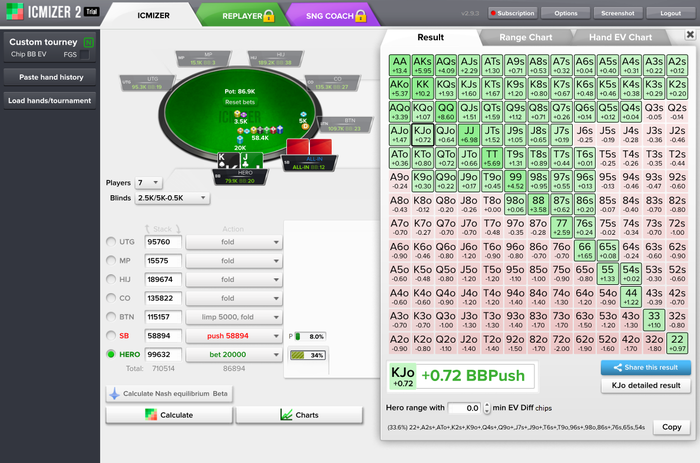Click the lock icon on REPLAYER tab
The width and height of the screenshot is (700, 463).
[x=269, y=16]
